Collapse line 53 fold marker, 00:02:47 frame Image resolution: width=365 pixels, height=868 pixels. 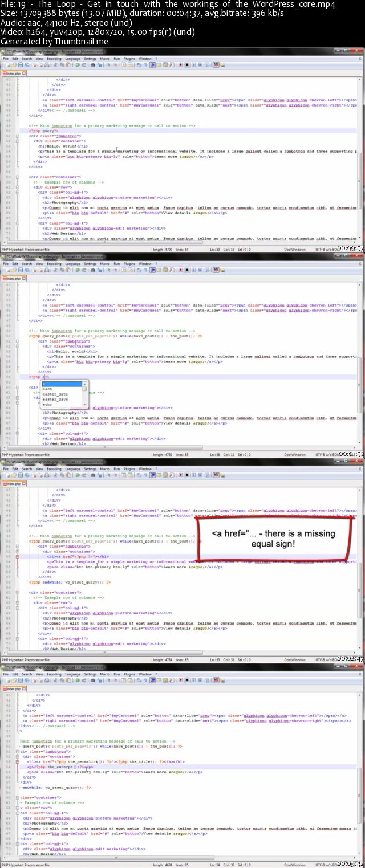(x=18, y=556)
